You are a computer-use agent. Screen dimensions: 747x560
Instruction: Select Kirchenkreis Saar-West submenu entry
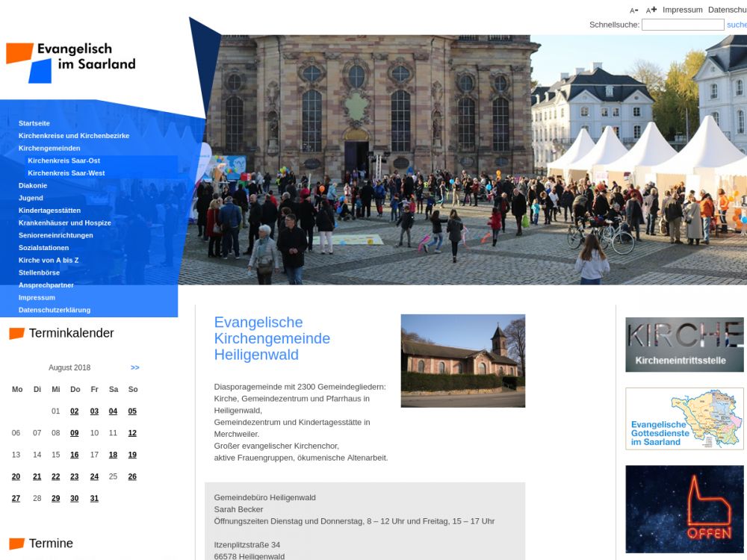(66, 173)
